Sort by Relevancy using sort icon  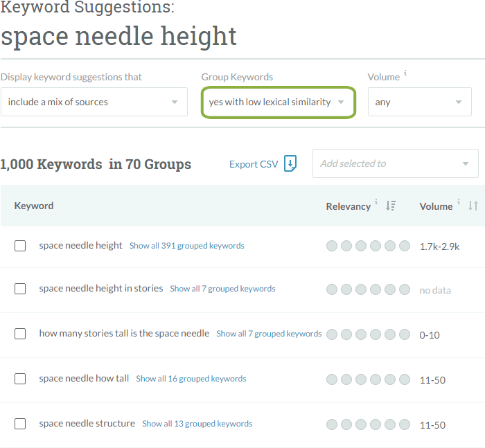click(391, 206)
